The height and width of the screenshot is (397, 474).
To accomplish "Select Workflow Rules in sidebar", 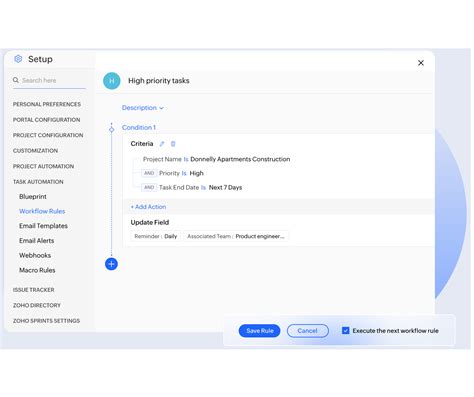I will click(x=42, y=211).
